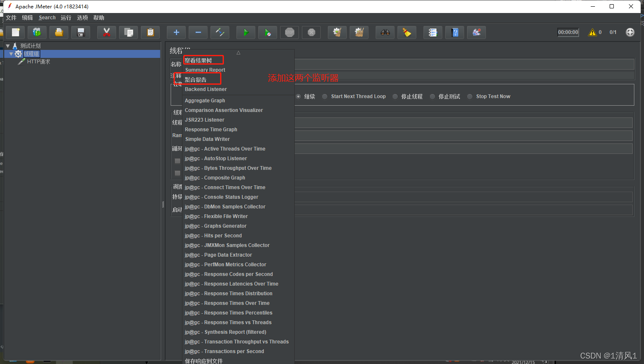Click the 线程组 gear icon in tree
This screenshot has width=644, height=364.
click(18, 54)
